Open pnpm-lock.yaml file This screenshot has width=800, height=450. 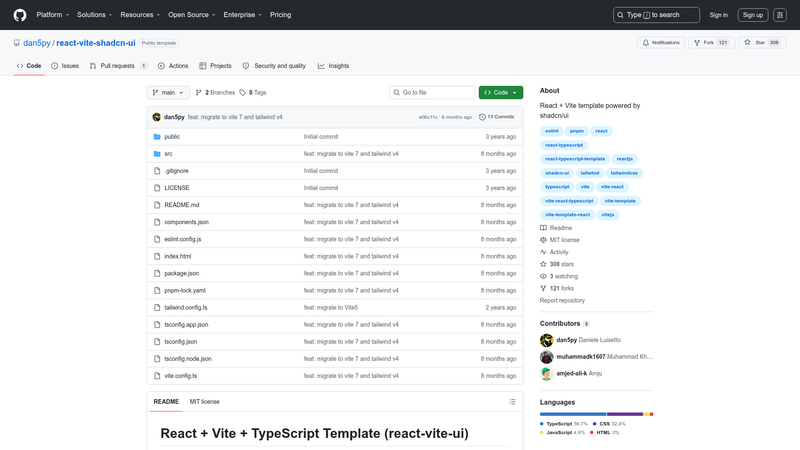point(185,290)
